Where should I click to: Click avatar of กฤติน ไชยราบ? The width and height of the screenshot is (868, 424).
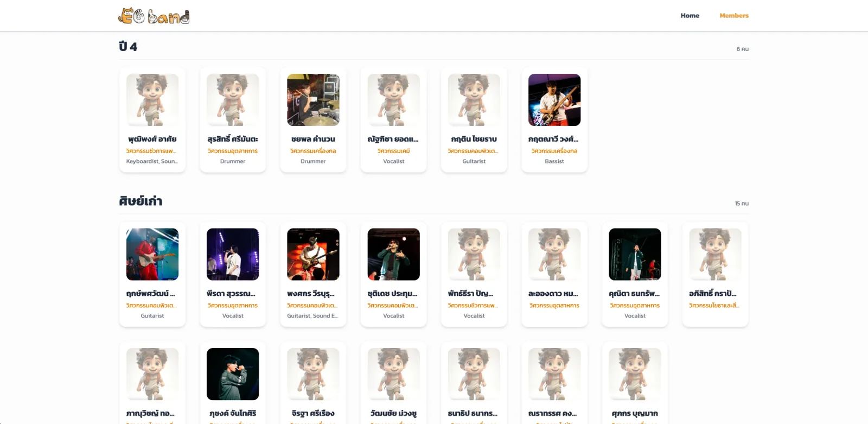474,100
